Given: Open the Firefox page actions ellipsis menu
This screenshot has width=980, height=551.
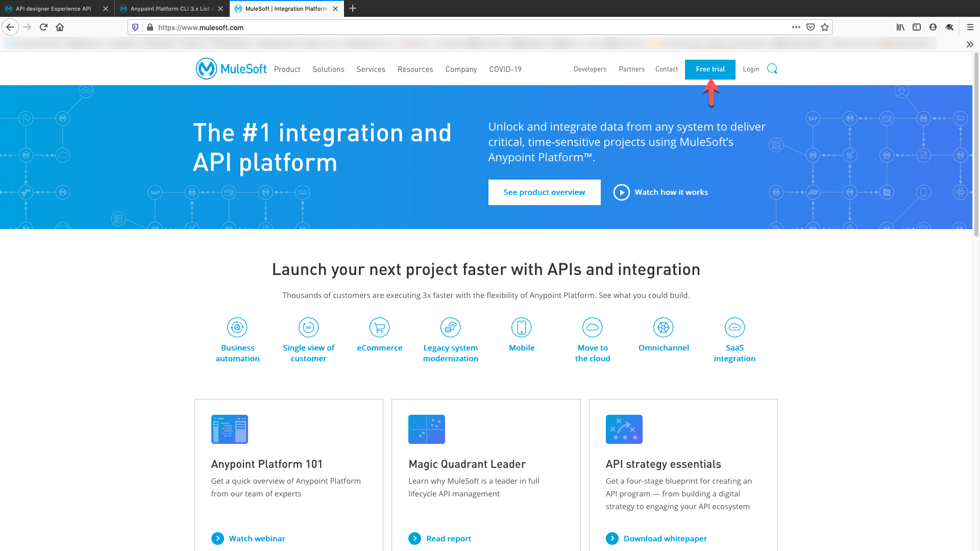Looking at the screenshot, I should pyautogui.click(x=796, y=28).
